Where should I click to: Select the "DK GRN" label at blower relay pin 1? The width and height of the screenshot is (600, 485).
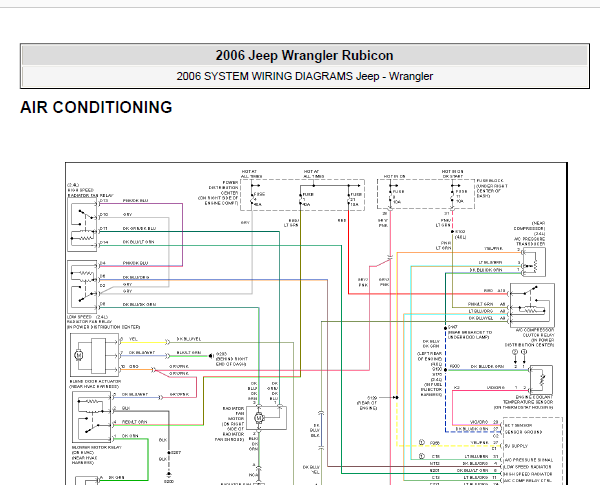click(x=130, y=436)
